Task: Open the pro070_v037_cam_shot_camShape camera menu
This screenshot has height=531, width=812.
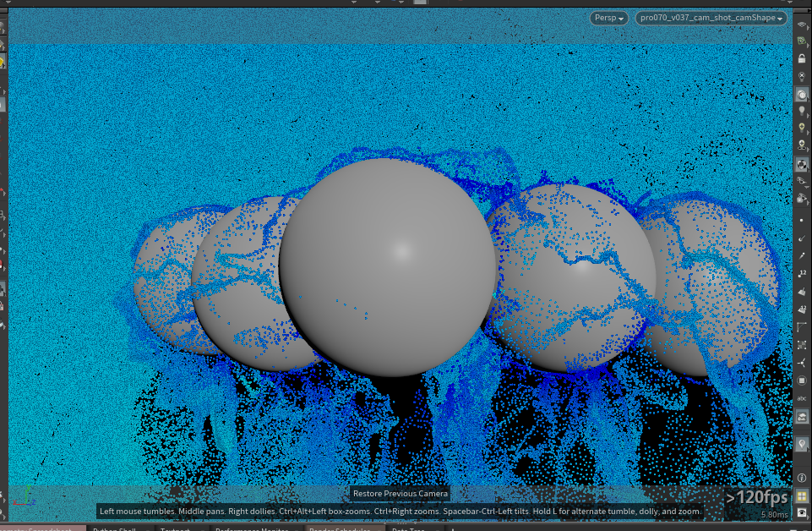Action: tap(711, 18)
